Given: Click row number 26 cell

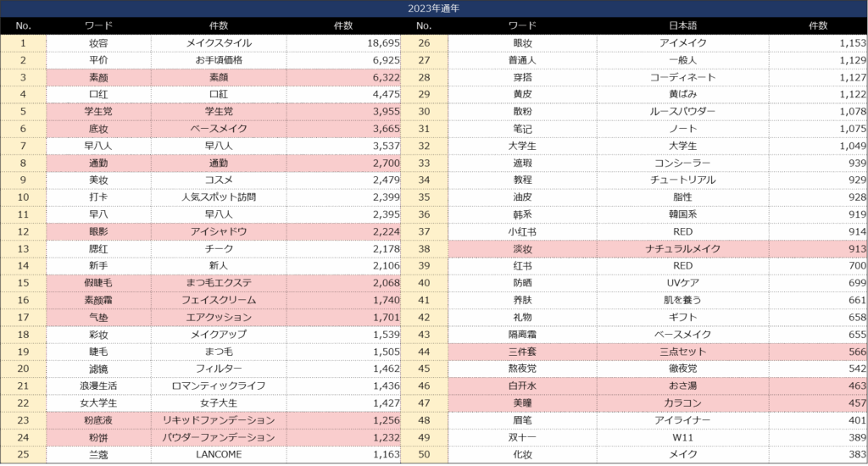Looking at the screenshot, I should (x=423, y=42).
